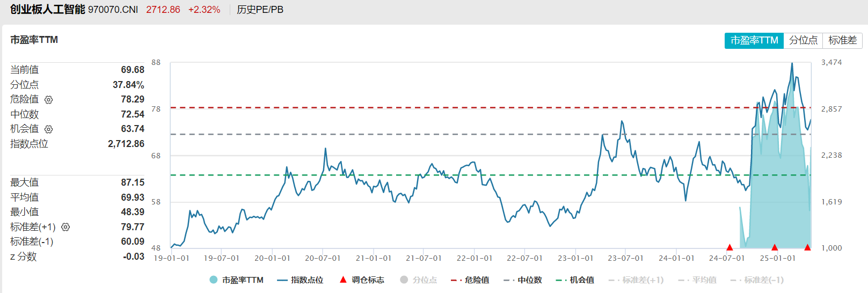868x293 pixels.
Task: Show the 标准差(+1) line via legend
Action: (x=636, y=280)
